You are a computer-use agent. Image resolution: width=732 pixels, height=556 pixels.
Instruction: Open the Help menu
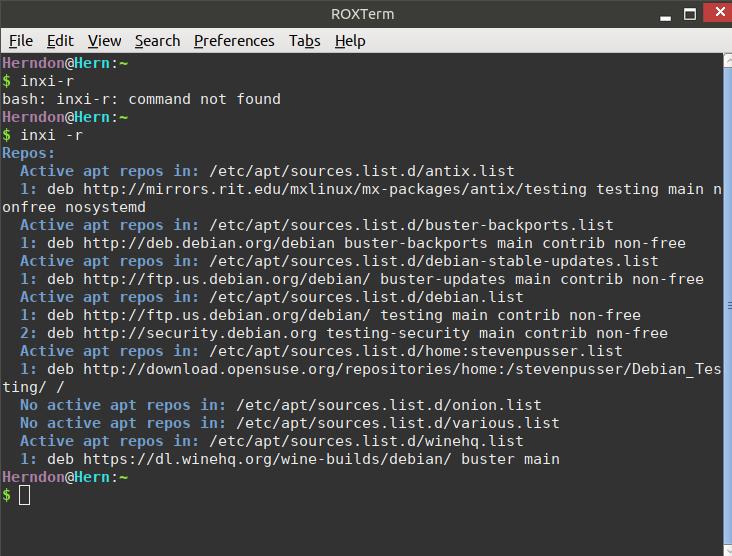coord(350,41)
